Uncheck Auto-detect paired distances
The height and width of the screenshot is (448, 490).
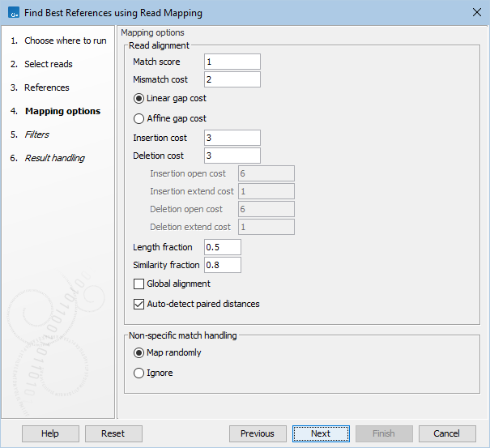pos(139,305)
